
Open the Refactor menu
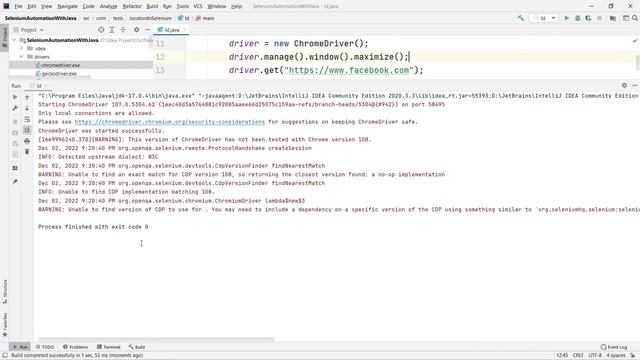[x=132, y=6]
